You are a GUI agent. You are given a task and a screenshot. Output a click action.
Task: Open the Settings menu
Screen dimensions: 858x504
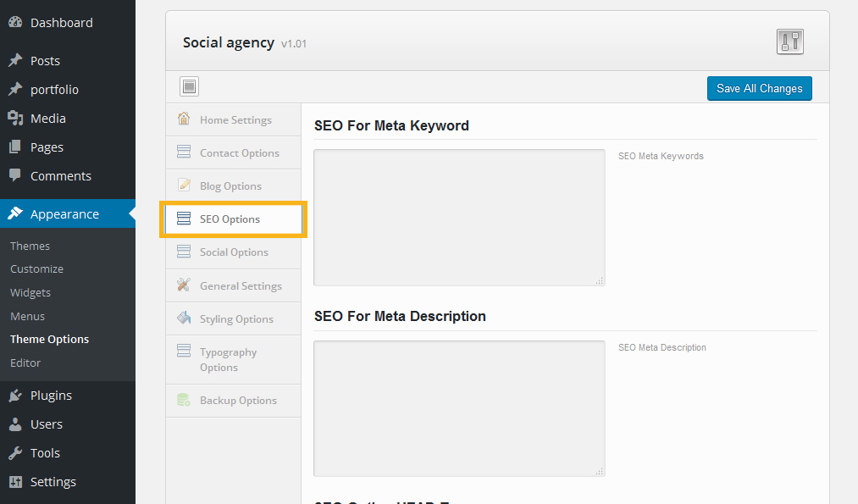click(67, 482)
